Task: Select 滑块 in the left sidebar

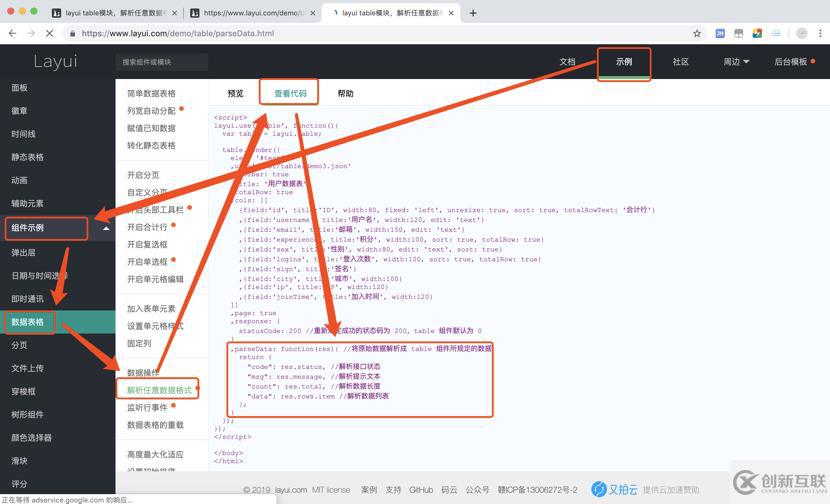Action: tap(20, 461)
